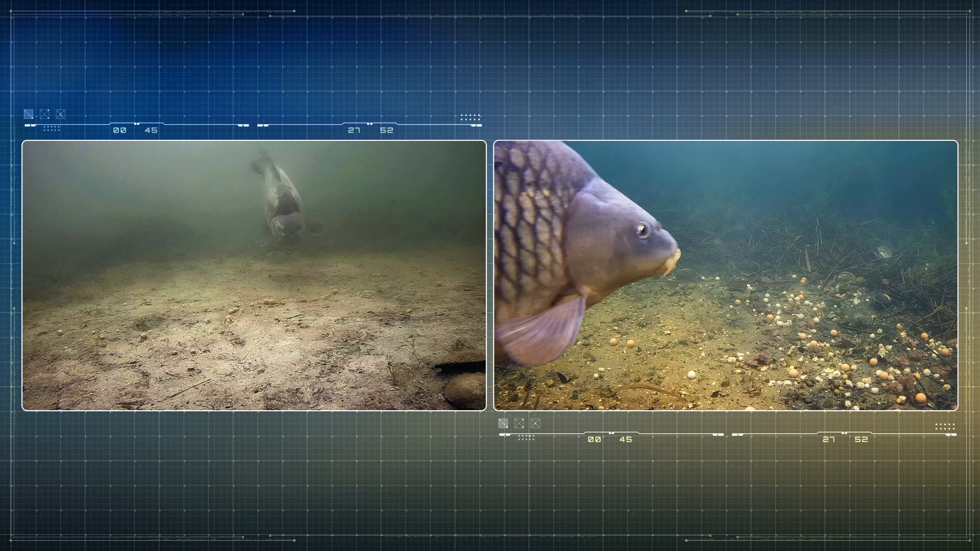This screenshot has height=551, width=980.
Task: Click the carp's eye in right video
Action: 643,230
